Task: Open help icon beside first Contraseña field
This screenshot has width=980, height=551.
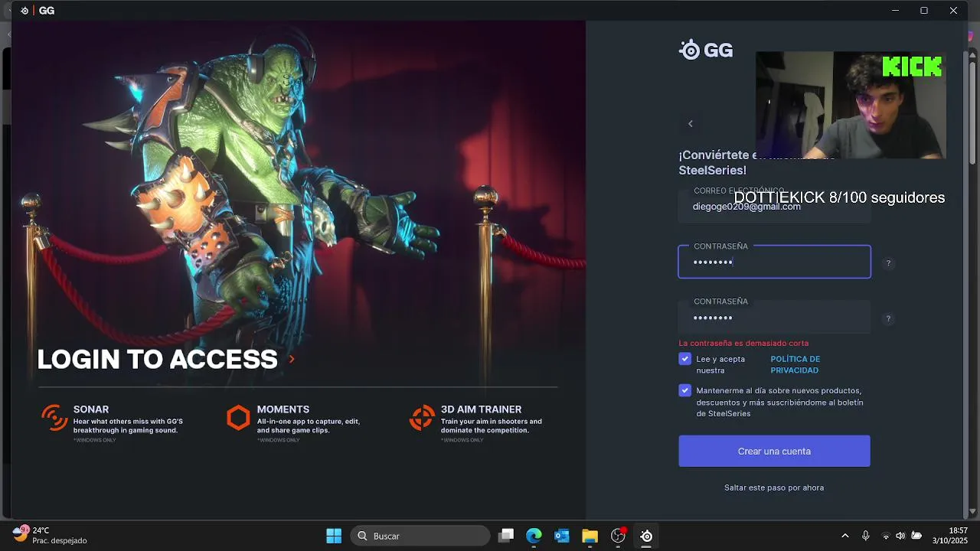Action: (x=888, y=263)
